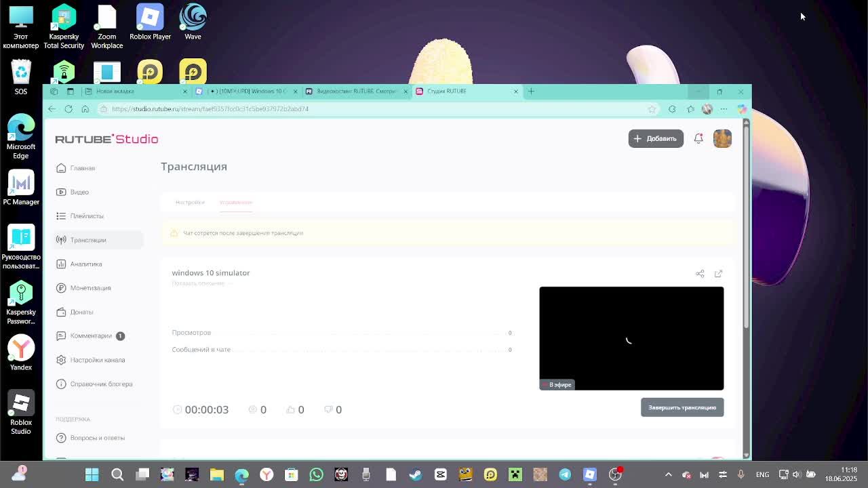Viewport: 868px width, 488px height.
Task: Open Roblox Studio desktop shortcut
Action: 21,413
